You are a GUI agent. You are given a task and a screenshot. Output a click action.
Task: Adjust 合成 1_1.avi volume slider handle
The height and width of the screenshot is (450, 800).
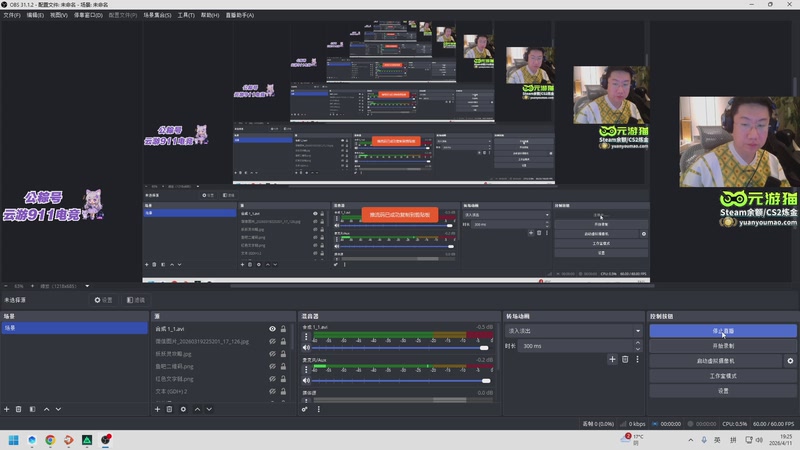pos(484,348)
